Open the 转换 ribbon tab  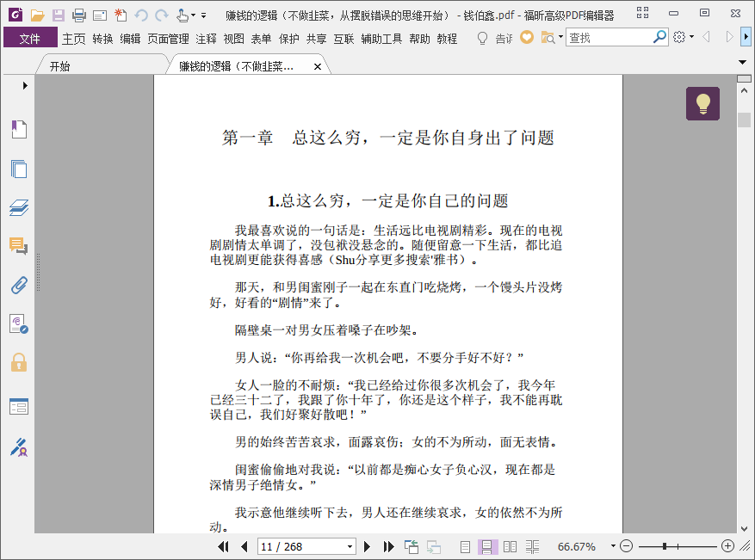pos(102,39)
